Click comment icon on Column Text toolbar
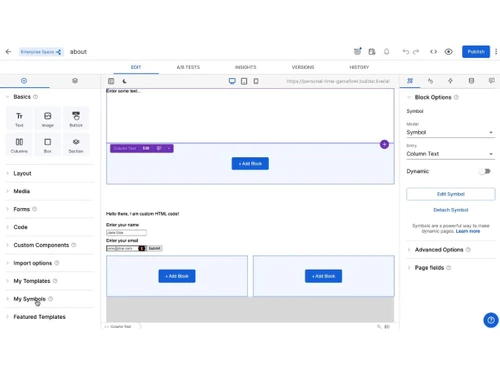The width and height of the screenshot is (500, 375). (159, 148)
